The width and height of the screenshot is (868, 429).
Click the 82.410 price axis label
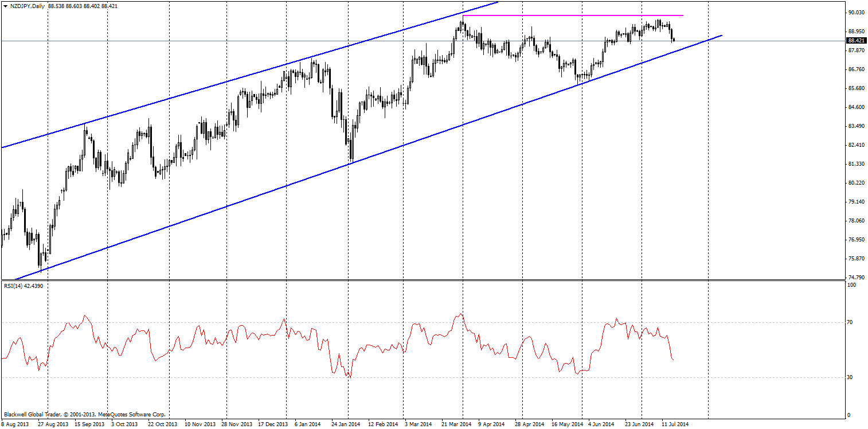[856, 145]
